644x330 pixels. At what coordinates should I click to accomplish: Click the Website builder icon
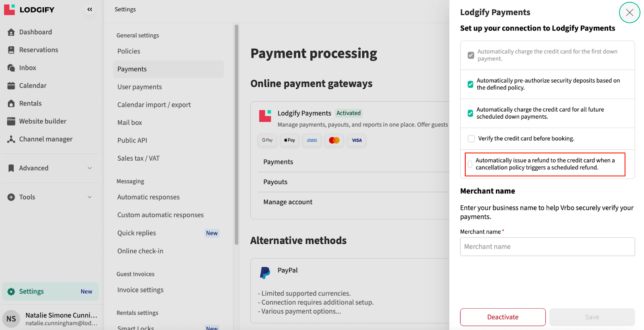tap(11, 121)
